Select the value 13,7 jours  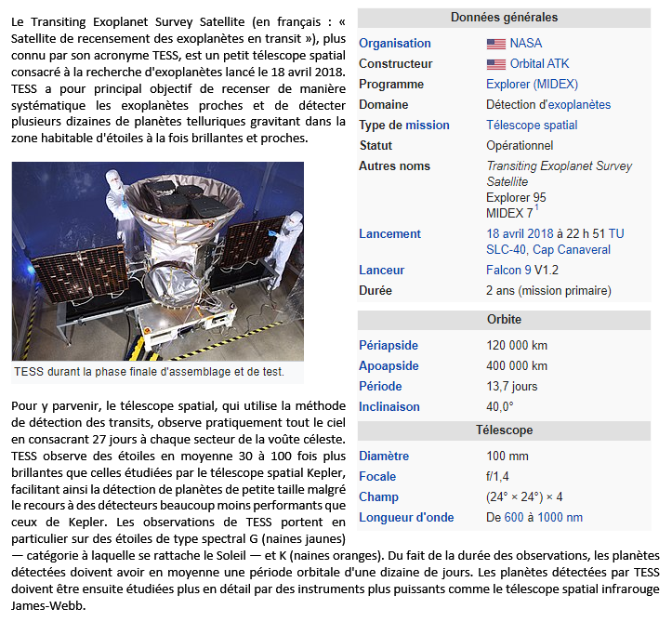[511, 387]
